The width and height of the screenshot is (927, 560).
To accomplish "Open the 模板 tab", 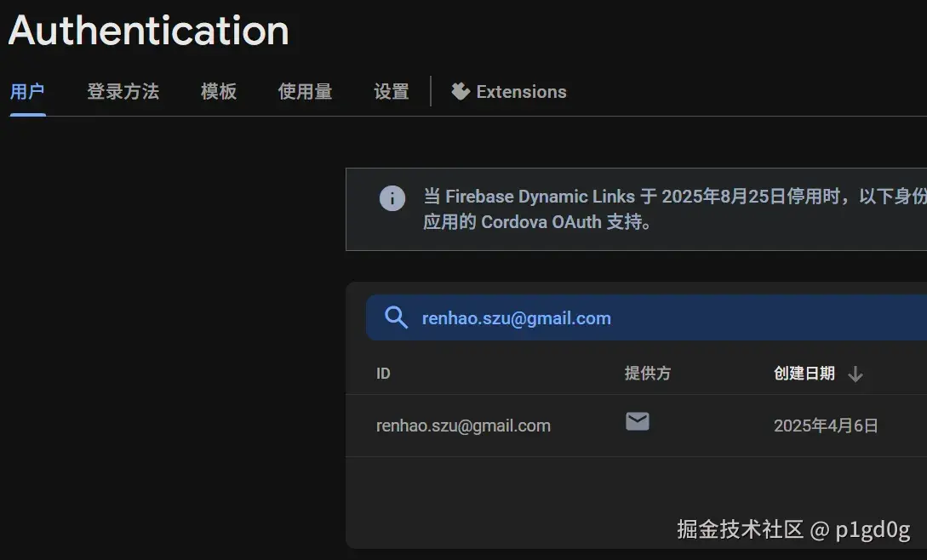I will point(219,92).
